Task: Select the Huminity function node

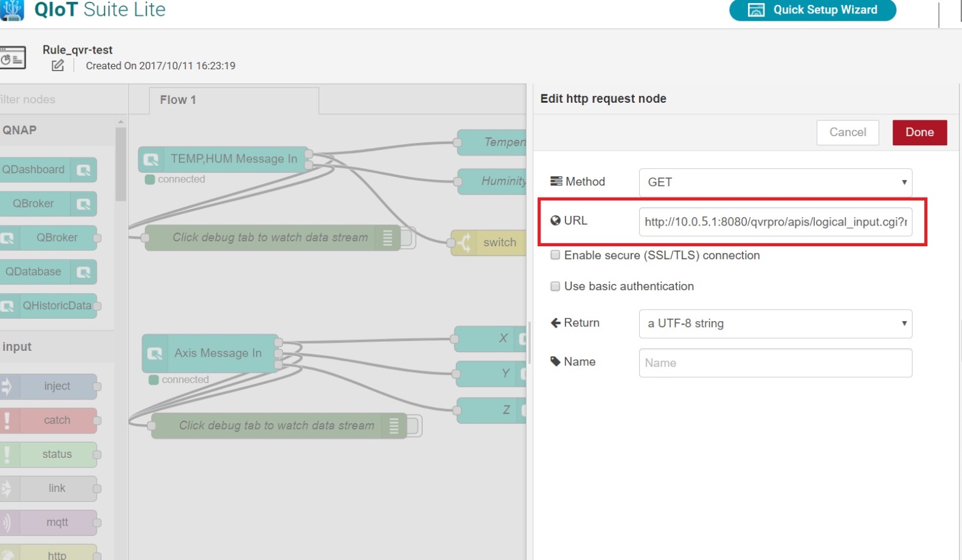Action: click(491, 181)
